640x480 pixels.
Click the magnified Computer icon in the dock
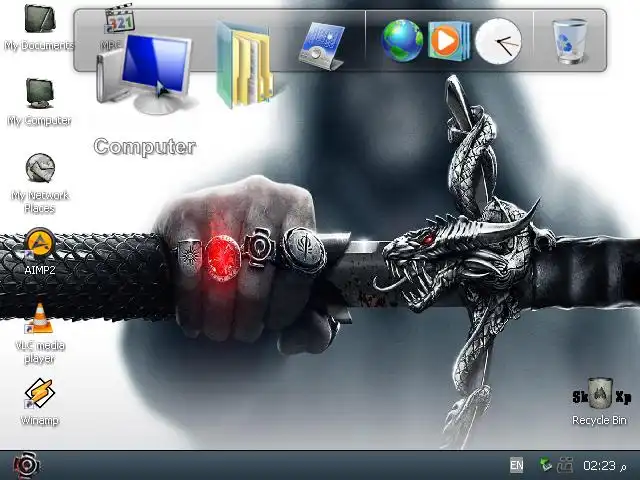pos(144,73)
